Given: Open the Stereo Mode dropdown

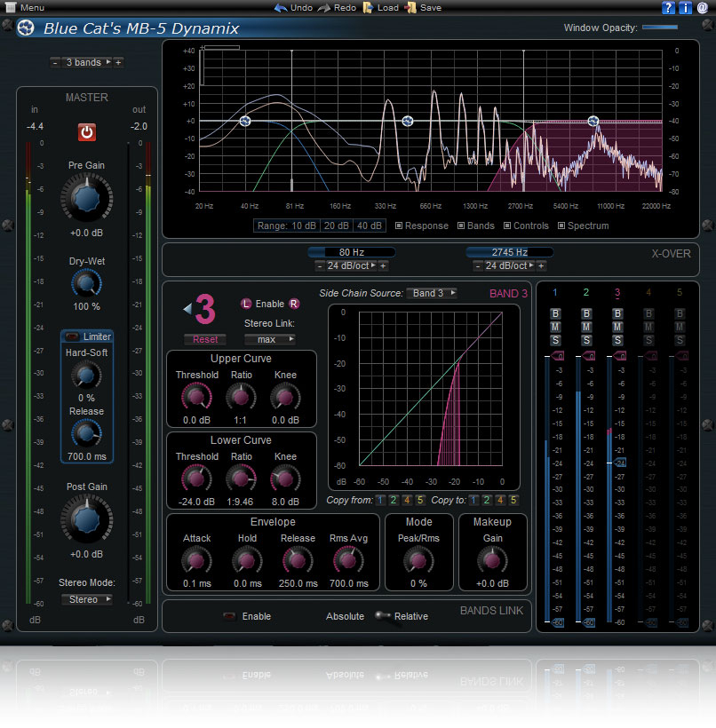Looking at the screenshot, I should pos(87,599).
